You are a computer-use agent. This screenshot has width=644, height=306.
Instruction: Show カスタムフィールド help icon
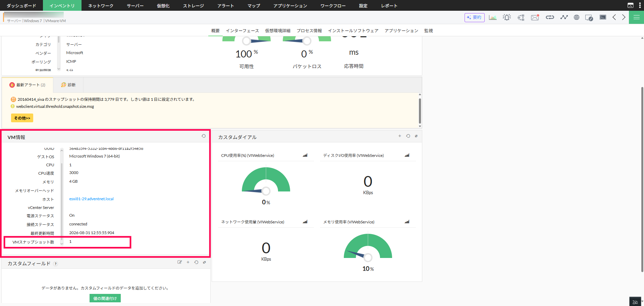coord(56,264)
